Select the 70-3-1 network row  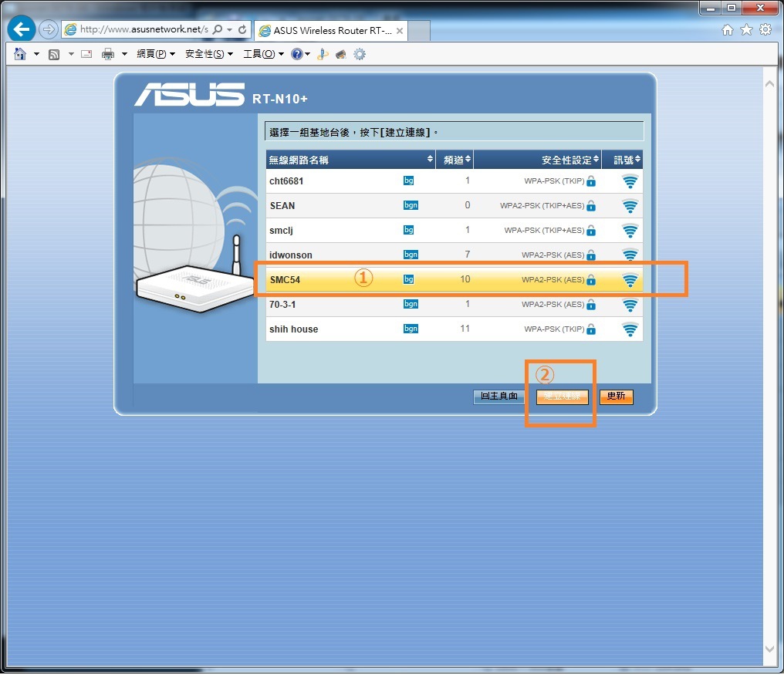point(454,304)
